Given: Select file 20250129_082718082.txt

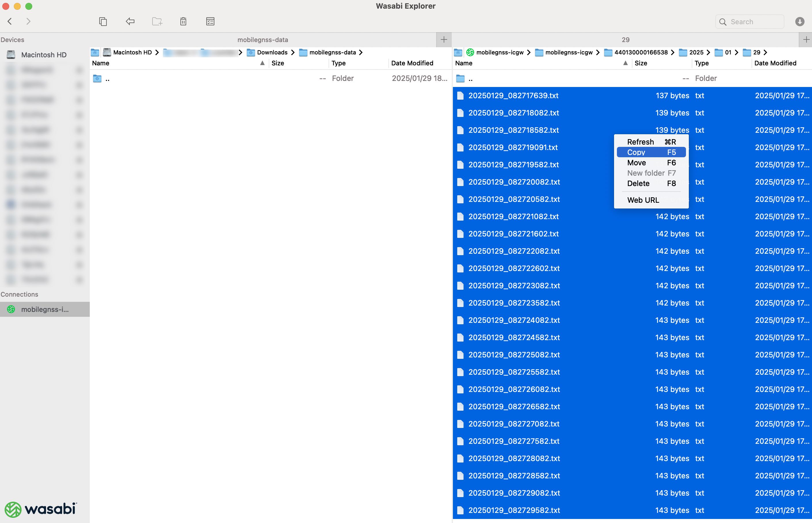Looking at the screenshot, I should [x=632, y=113].
